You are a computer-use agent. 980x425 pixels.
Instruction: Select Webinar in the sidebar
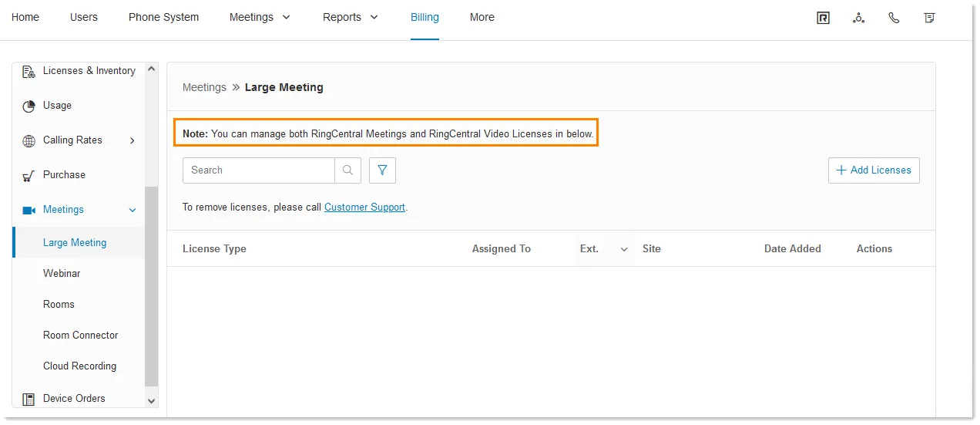(62, 274)
